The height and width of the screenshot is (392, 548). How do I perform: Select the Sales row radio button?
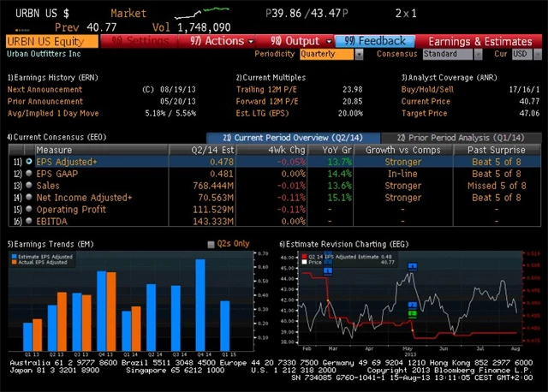tap(29, 185)
